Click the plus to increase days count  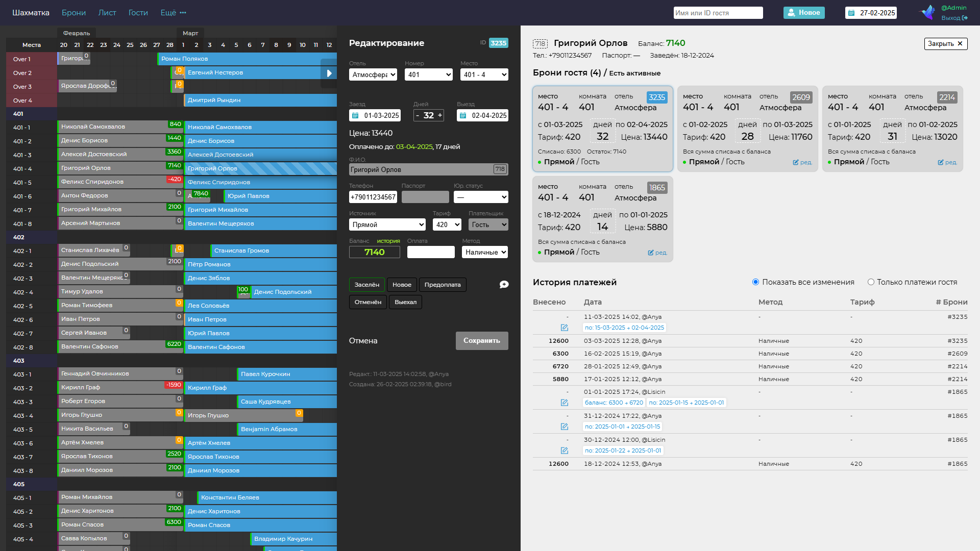coord(440,115)
